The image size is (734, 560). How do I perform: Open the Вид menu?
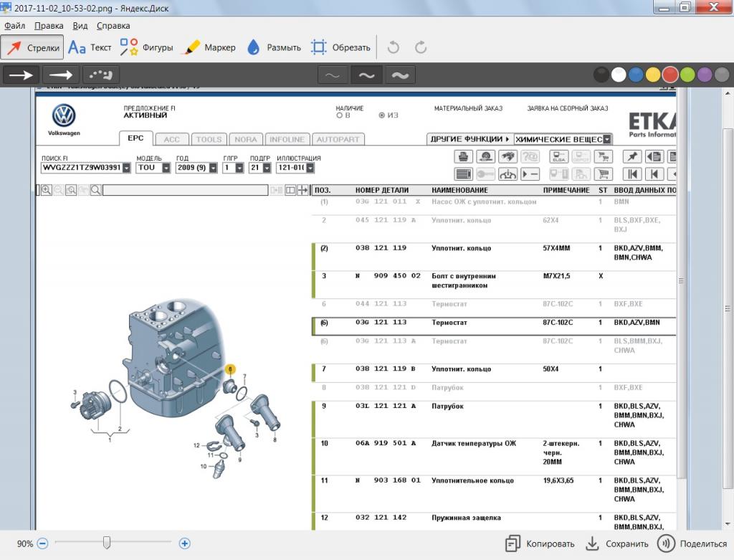80,26
